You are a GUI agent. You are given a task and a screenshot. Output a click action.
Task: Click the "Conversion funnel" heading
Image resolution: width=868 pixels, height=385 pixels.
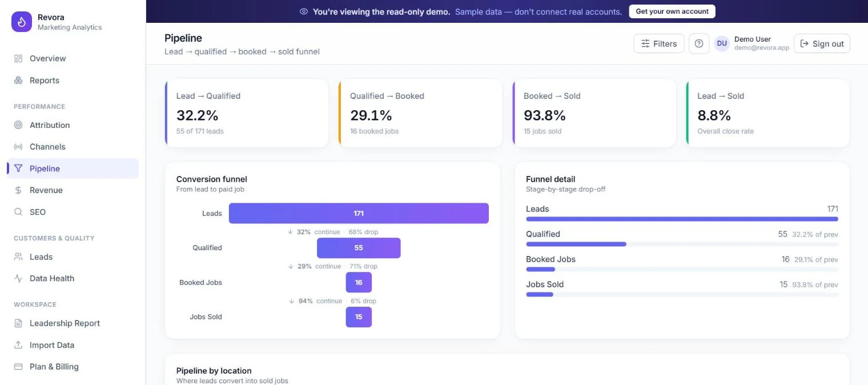point(212,179)
